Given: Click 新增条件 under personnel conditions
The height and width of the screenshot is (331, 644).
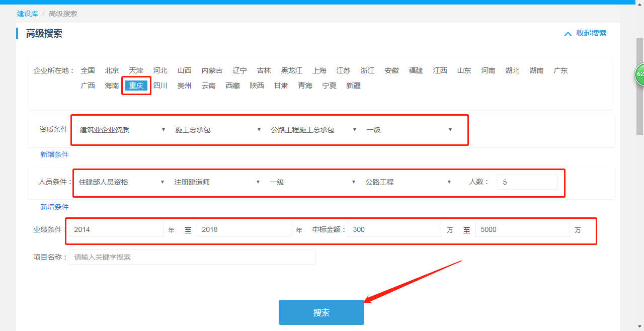Looking at the screenshot, I should tap(54, 207).
